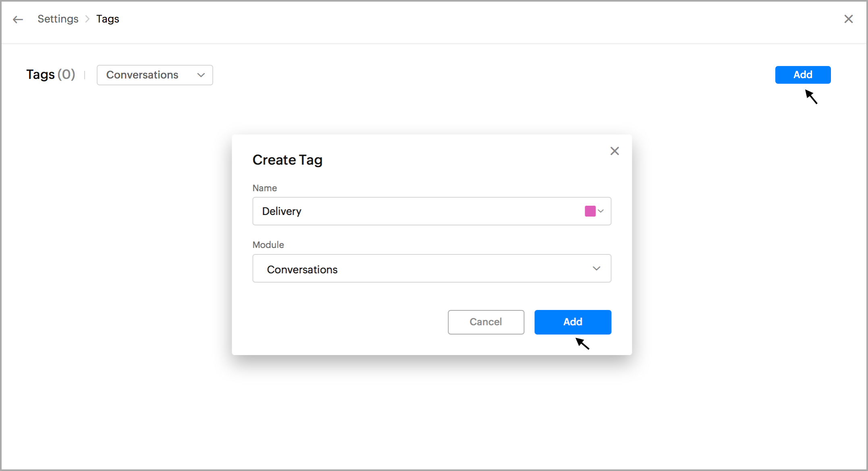Close the Create Tag dialog

(x=615, y=151)
